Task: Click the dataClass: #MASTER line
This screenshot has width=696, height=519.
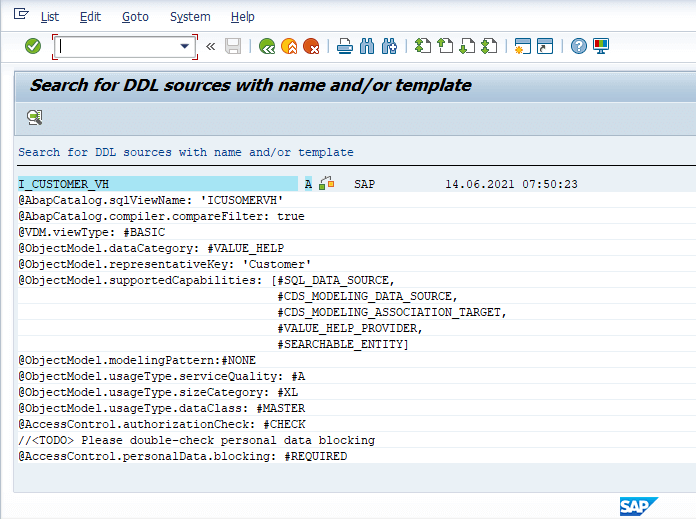Action: point(162,408)
